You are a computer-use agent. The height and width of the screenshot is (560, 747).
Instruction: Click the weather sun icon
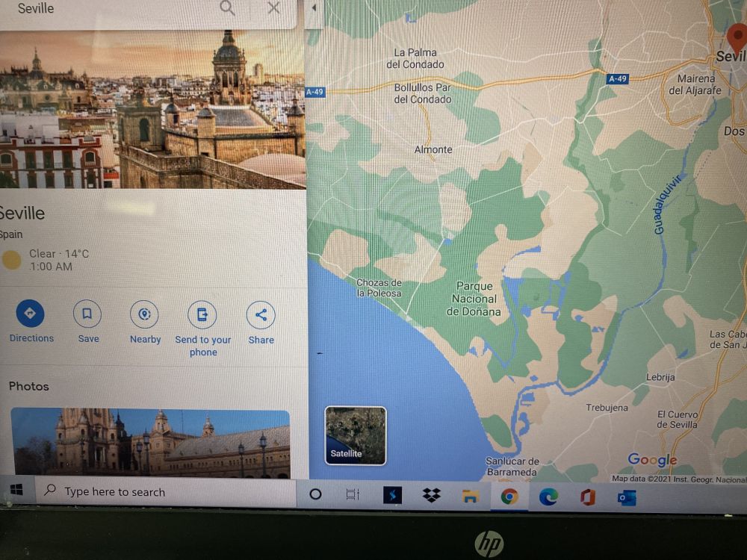coord(11,260)
